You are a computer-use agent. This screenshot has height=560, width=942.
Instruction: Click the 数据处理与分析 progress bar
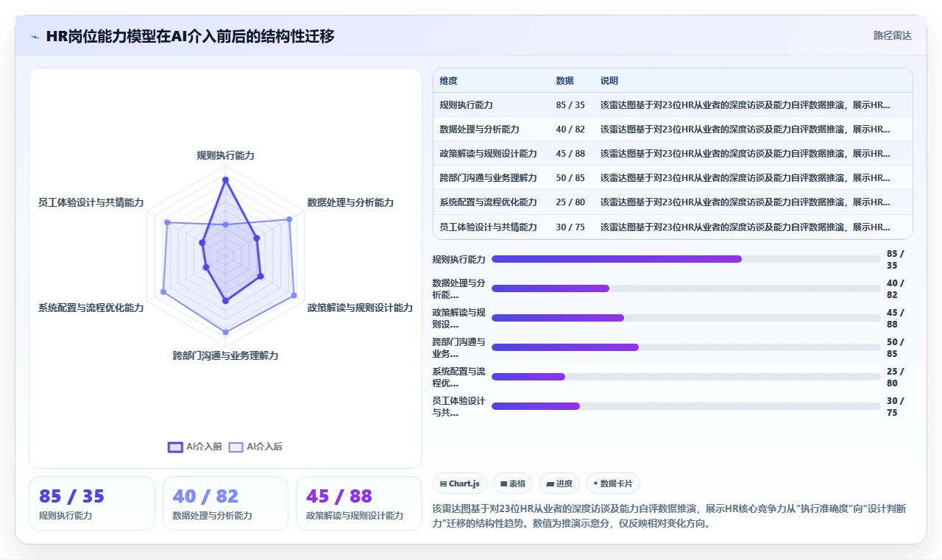pyautogui.click(x=686, y=288)
